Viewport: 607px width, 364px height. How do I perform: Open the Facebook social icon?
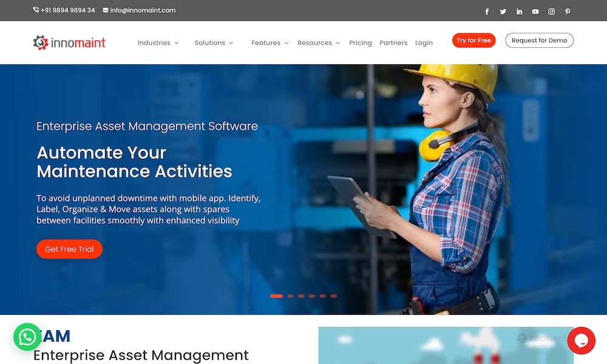click(487, 12)
